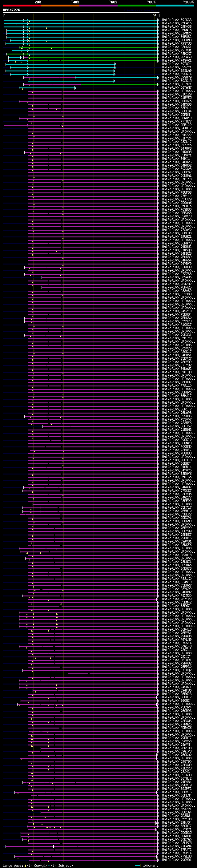The width and height of the screenshot is (197, 868).
Task: Select label UniRef100_A7SSE4
Action: pyautogui.click(x=177, y=643)
